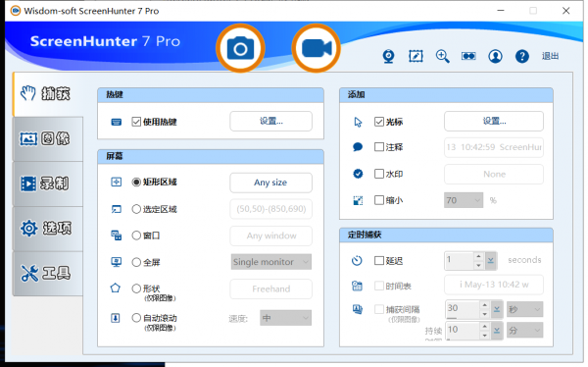588x367 pixels.
Task: Select the 全屏 radio button
Action: coord(136,262)
